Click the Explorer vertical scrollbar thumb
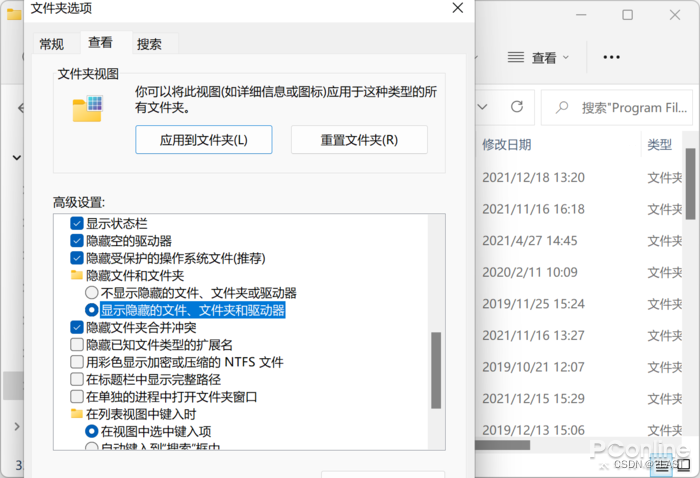700x478 pixels. point(690,183)
